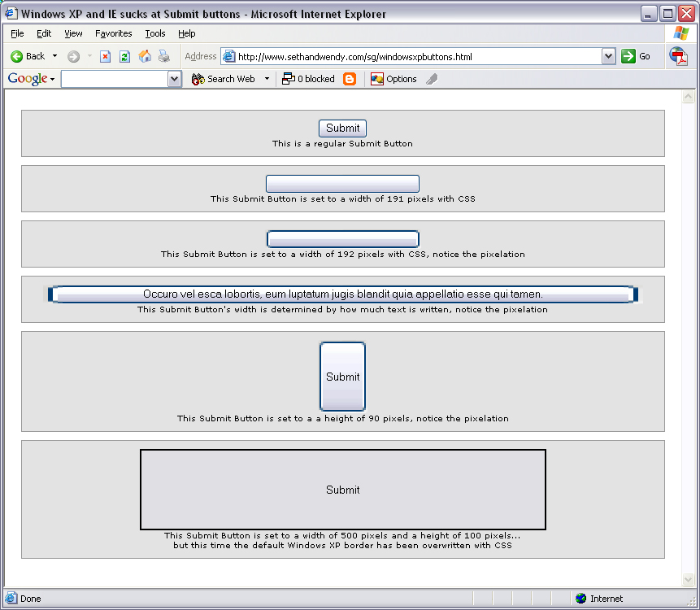Click the orange Blogger icon

click(x=350, y=79)
